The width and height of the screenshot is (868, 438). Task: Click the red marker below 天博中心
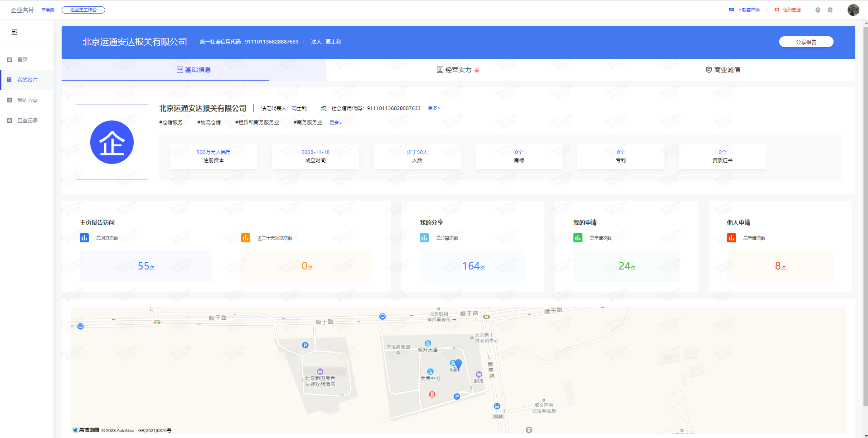pos(432,395)
